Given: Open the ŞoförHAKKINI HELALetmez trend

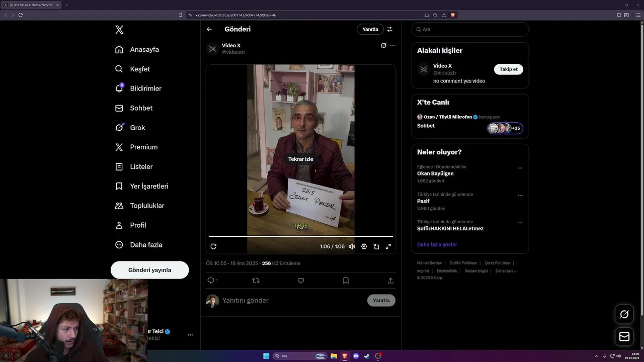Looking at the screenshot, I should pos(450,229).
